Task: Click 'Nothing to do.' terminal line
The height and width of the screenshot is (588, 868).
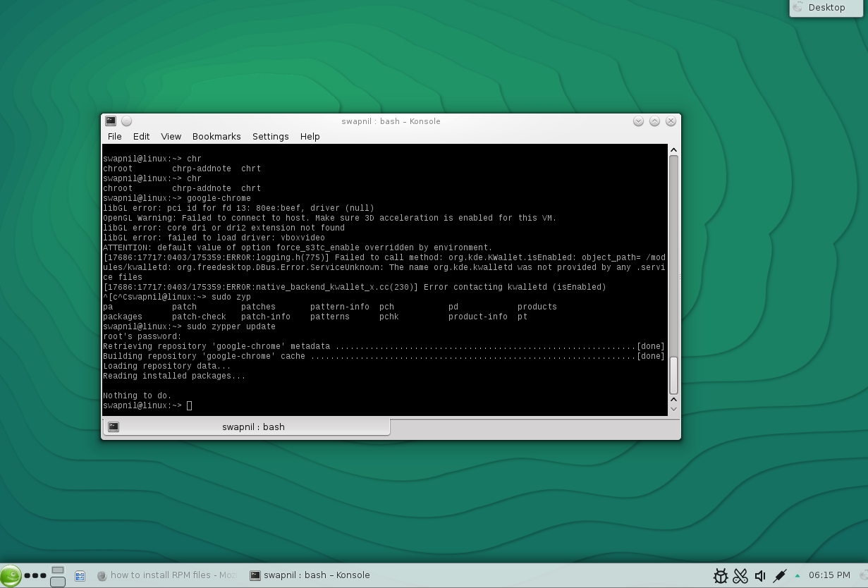Action: coord(137,396)
